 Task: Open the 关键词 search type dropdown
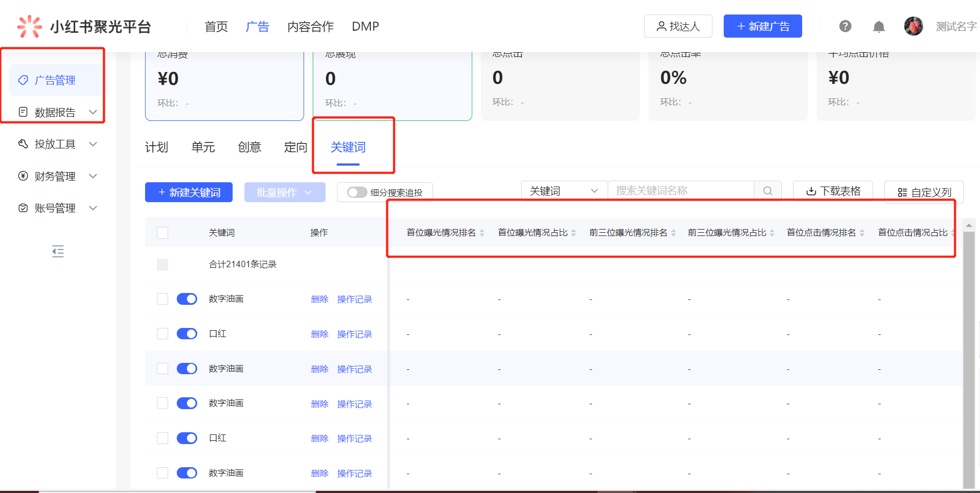(x=564, y=191)
